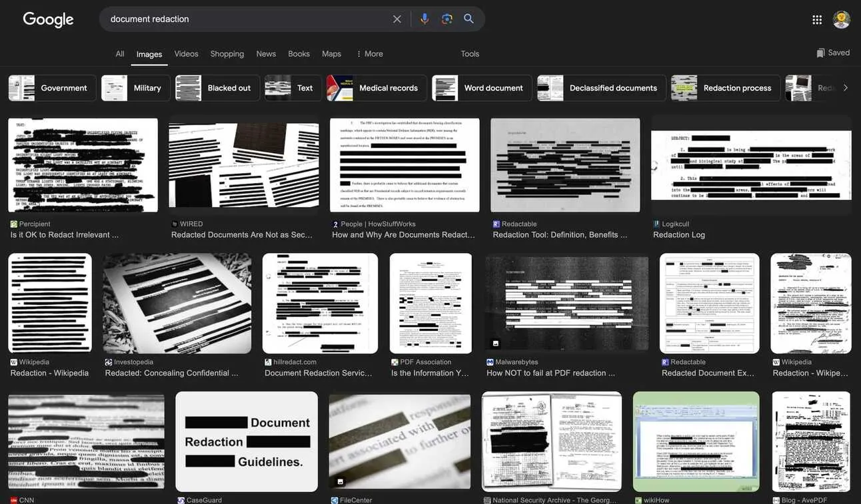Click the magnifying glass search button
The width and height of the screenshot is (861, 504).
coord(469,19)
